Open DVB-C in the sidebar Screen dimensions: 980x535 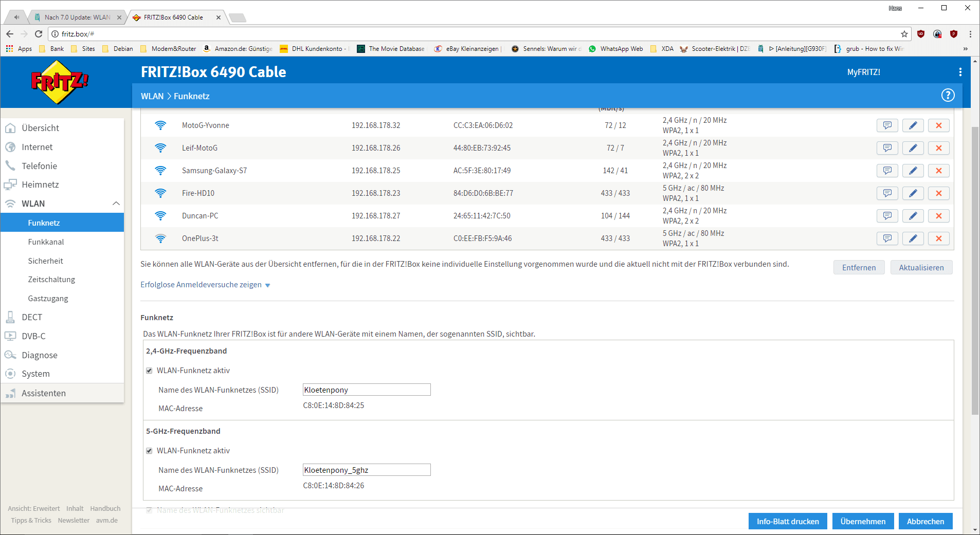coord(62,336)
